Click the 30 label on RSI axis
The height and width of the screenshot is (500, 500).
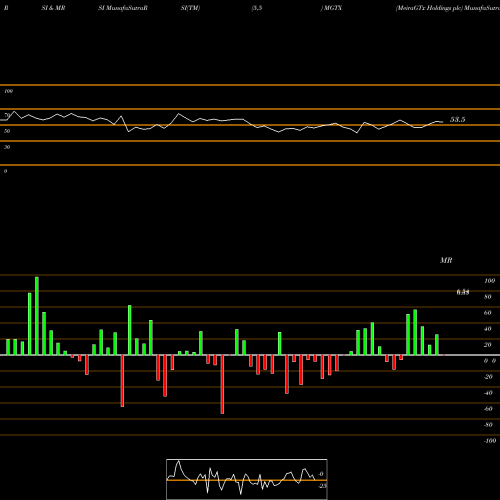(x=7, y=147)
